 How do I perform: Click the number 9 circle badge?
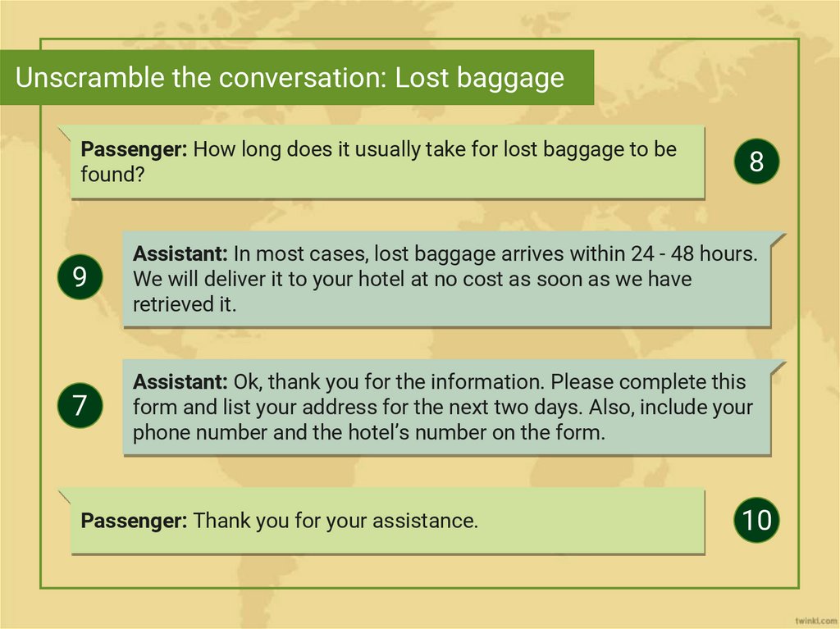tap(80, 277)
